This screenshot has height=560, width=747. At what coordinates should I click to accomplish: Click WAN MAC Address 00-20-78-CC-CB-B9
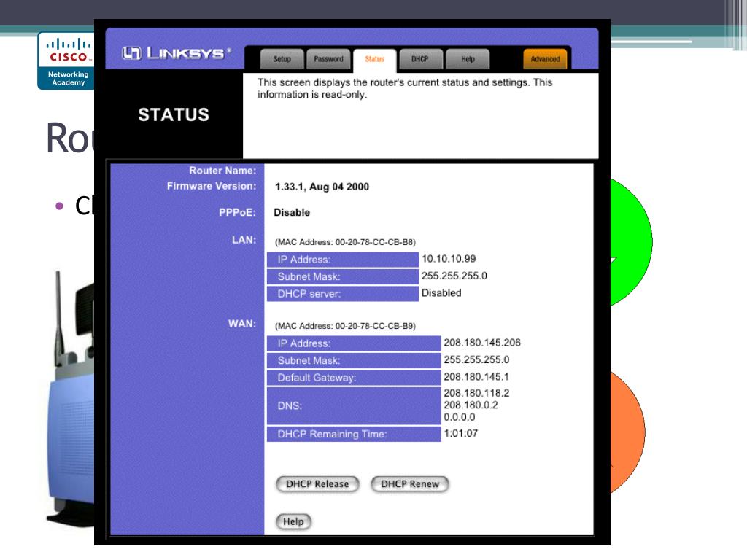[x=345, y=326]
